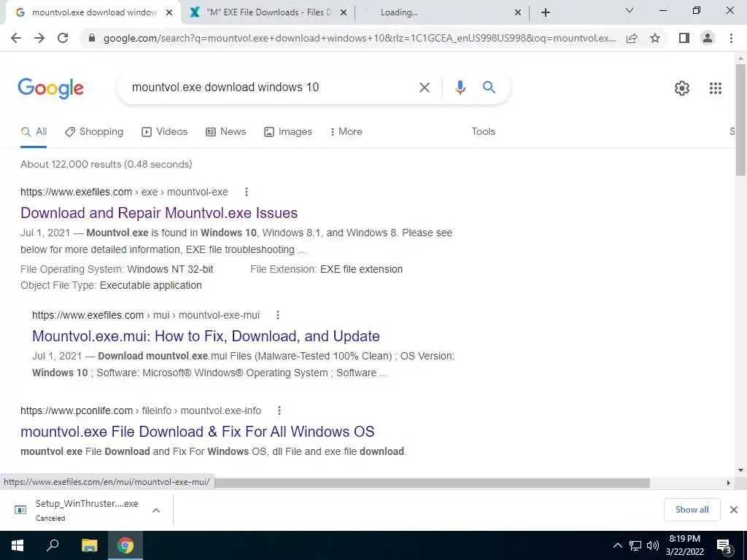Click the Chrome taskbar icon
Screen dimensions: 747x560
[x=125, y=545]
